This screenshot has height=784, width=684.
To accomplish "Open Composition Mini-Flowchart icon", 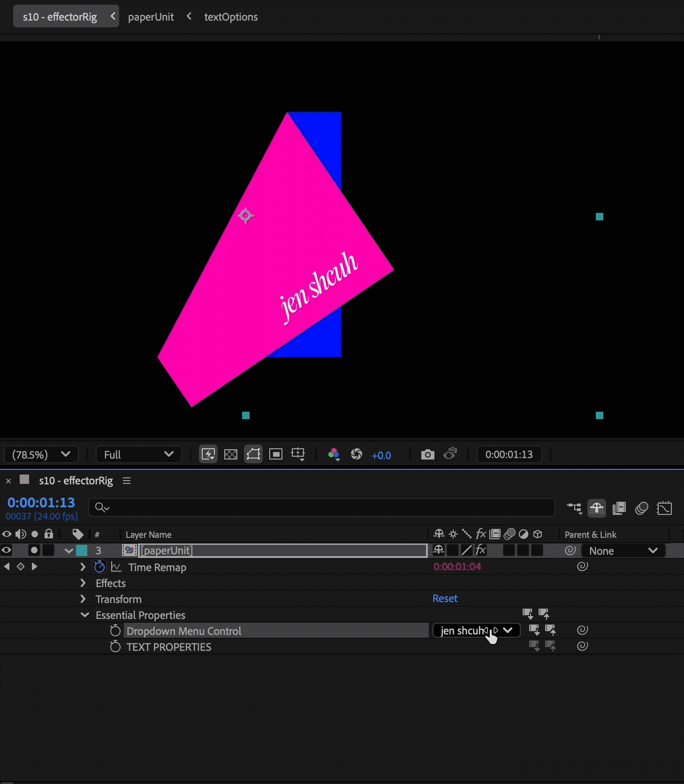I will click(574, 508).
